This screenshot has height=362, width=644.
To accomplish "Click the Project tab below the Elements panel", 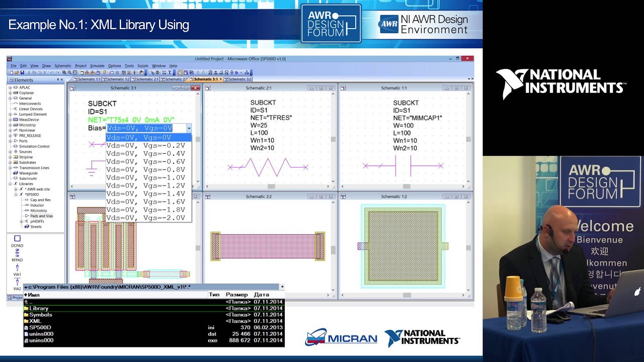I will click(15, 298).
